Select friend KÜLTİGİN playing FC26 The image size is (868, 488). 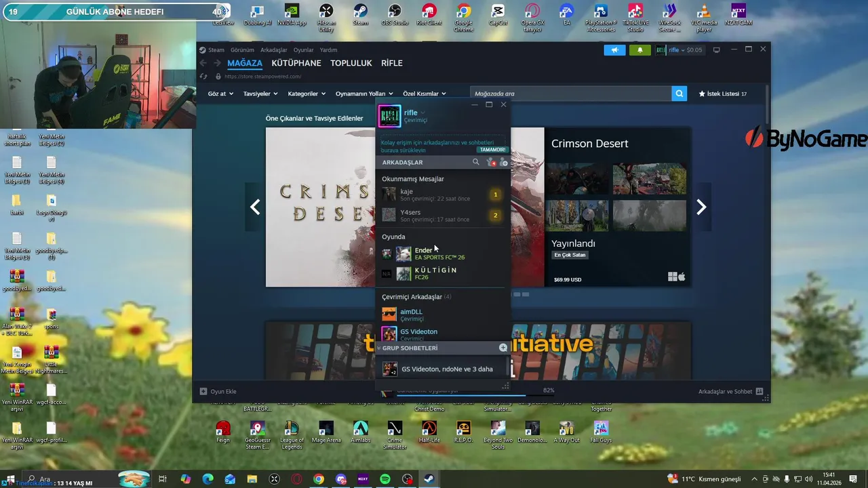pyautogui.click(x=441, y=273)
